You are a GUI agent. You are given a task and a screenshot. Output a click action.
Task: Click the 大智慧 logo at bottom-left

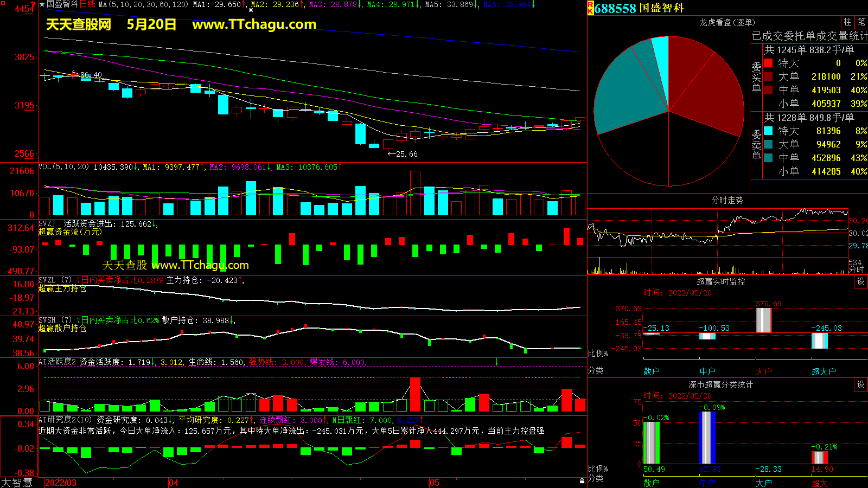[17, 483]
